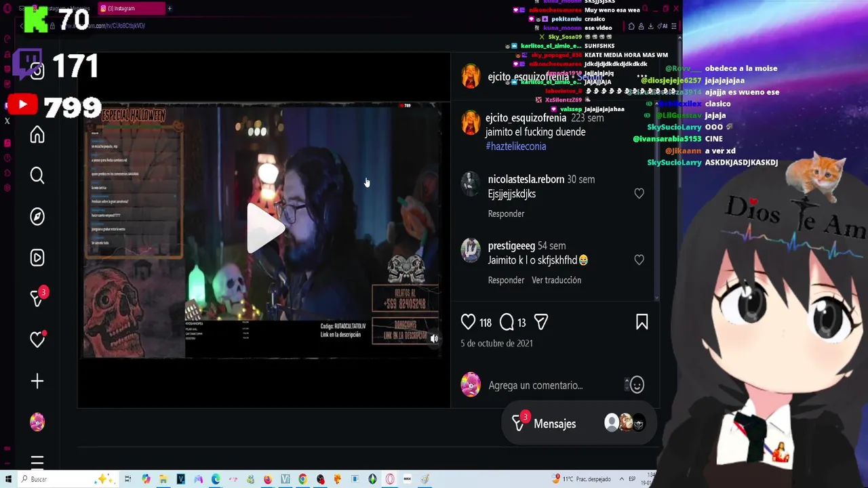Save post with bookmark icon
This screenshot has width=868, height=488.
click(x=642, y=322)
